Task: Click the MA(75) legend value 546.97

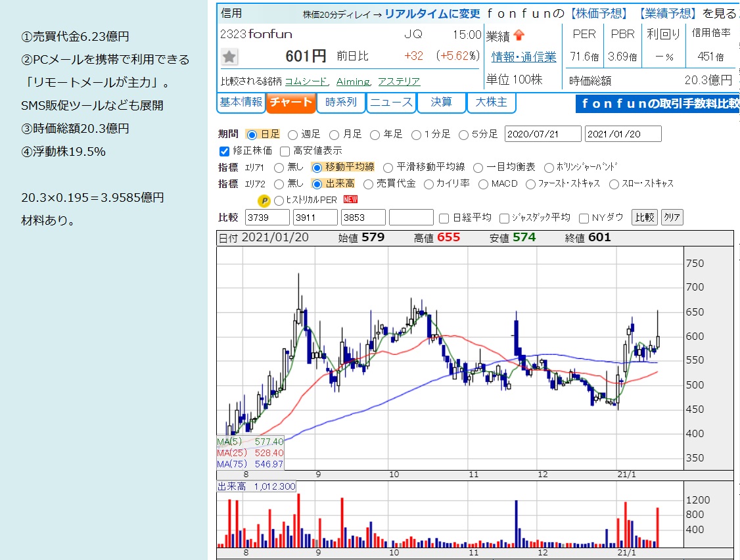Action: (269, 464)
